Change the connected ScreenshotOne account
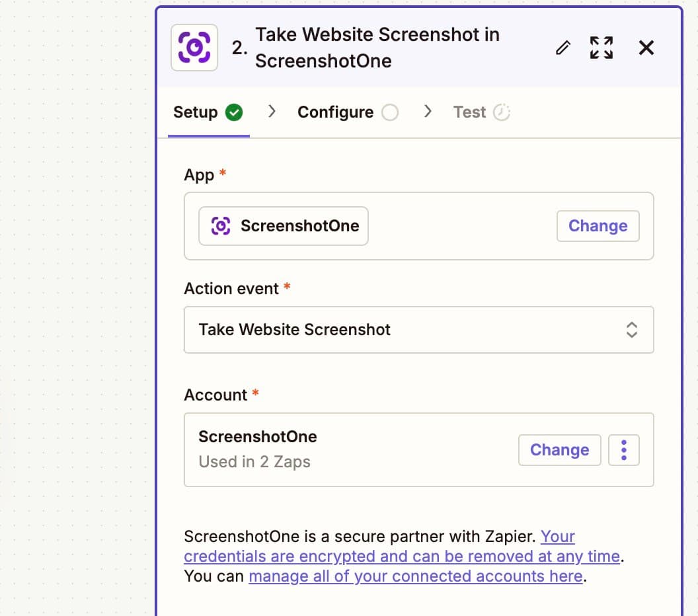 (x=560, y=450)
